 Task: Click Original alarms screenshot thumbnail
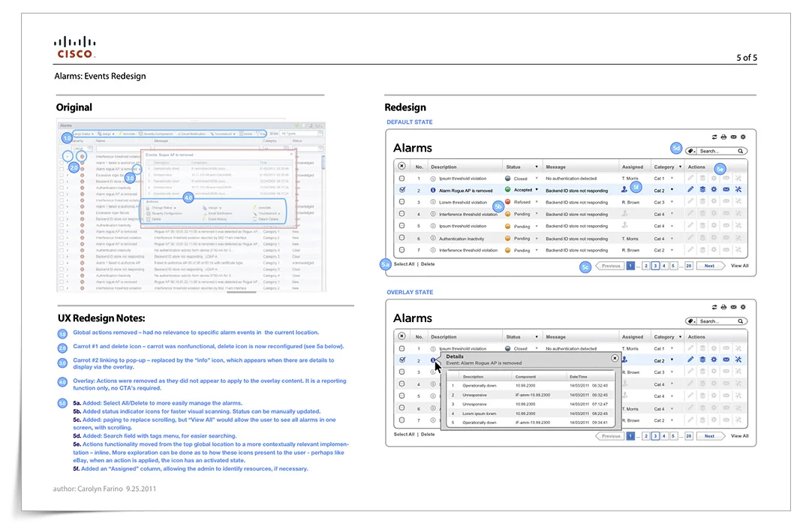point(191,206)
